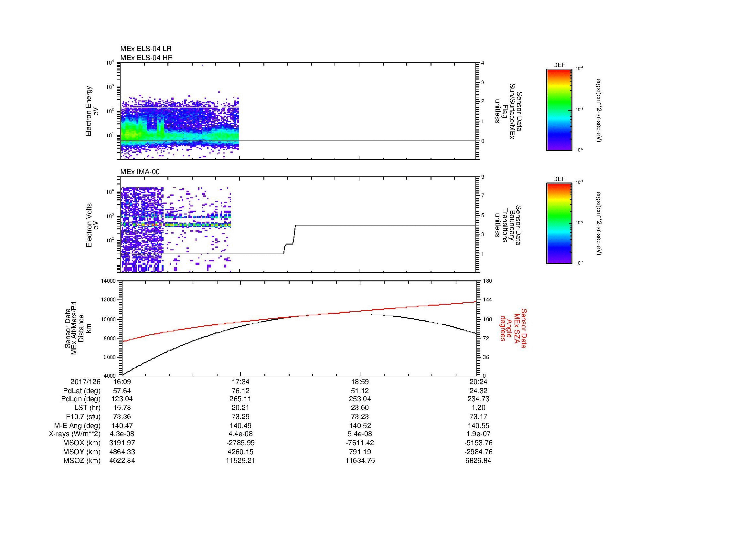Select the 2017/126 date label

(x=85, y=382)
